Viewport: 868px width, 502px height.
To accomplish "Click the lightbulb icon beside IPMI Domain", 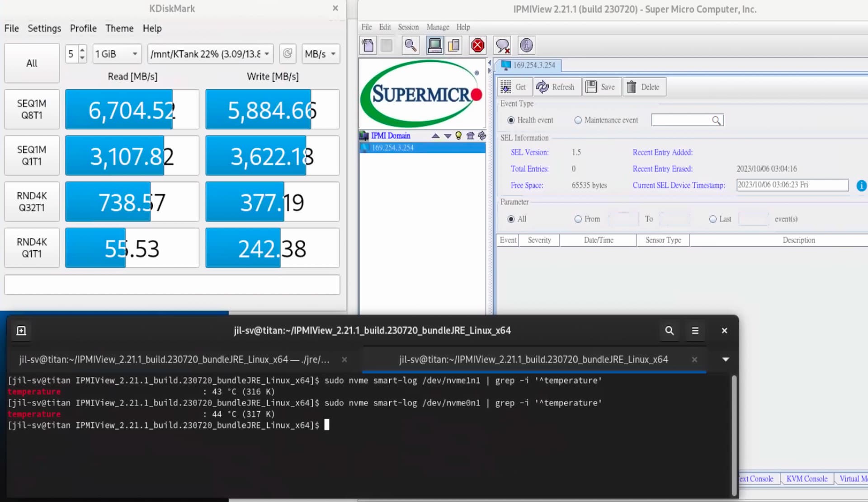I will pyautogui.click(x=458, y=136).
